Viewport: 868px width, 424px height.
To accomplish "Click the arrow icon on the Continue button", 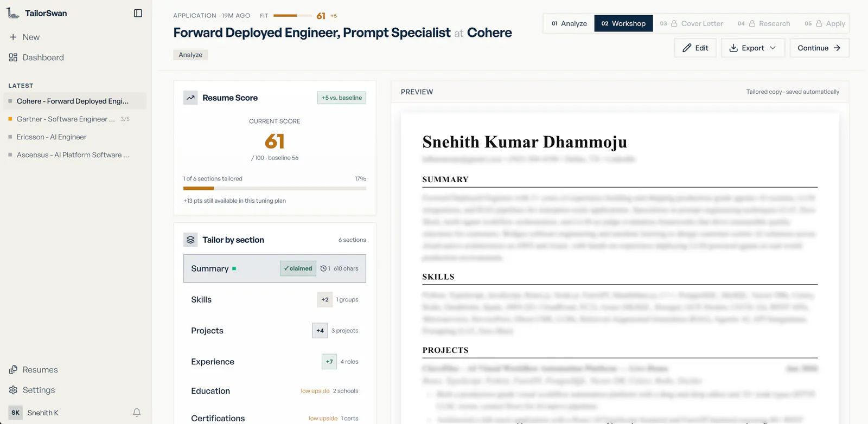I will (x=837, y=48).
